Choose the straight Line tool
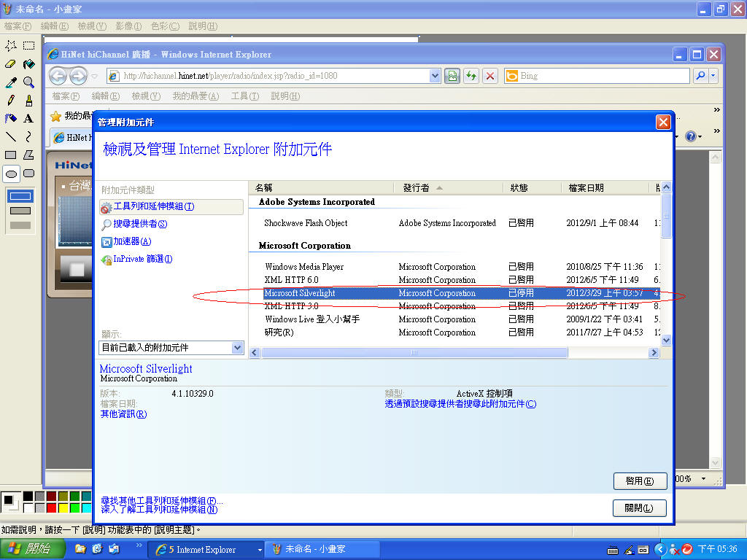Image resolution: width=747 pixels, height=560 pixels. pyautogui.click(x=10, y=137)
